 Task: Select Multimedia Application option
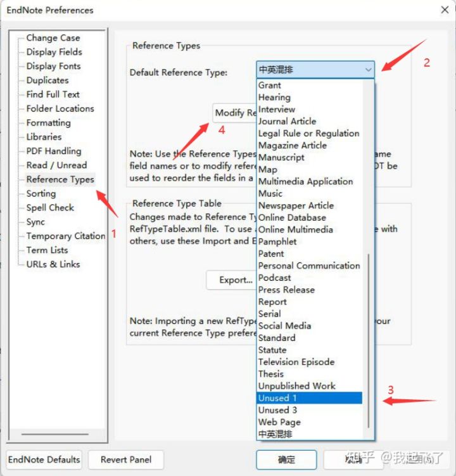310,181
